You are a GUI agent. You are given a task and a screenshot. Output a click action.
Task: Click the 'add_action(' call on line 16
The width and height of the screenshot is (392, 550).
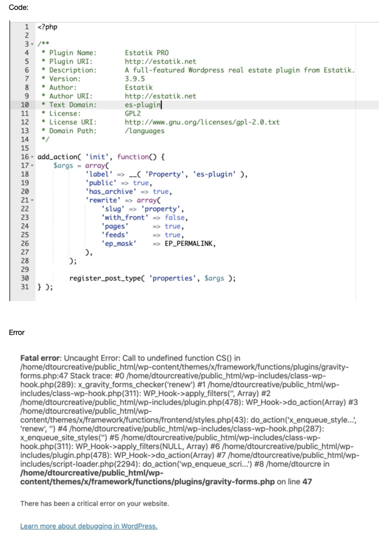point(59,157)
